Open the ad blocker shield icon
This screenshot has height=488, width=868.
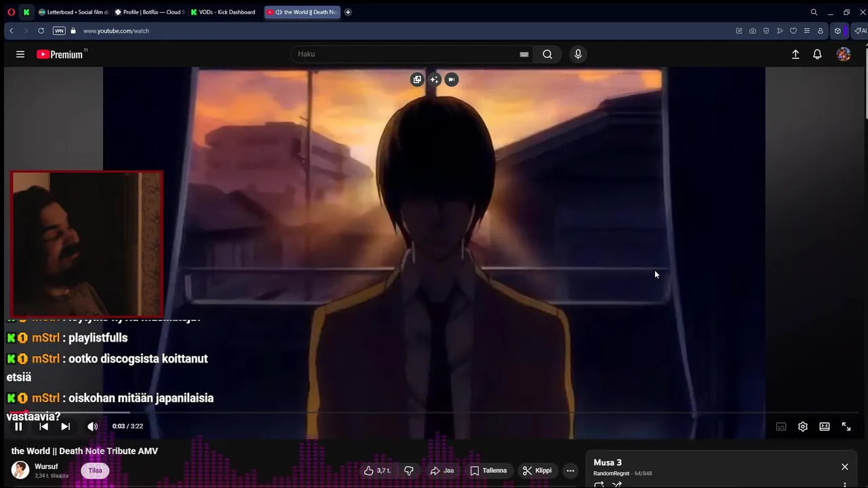pyautogui.click(x=766, y=30)
